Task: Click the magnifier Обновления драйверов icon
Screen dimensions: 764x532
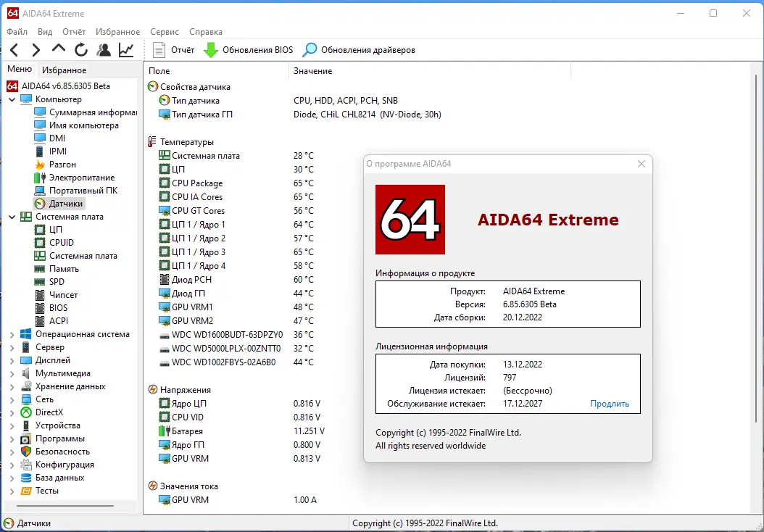Action: [310, 50]
